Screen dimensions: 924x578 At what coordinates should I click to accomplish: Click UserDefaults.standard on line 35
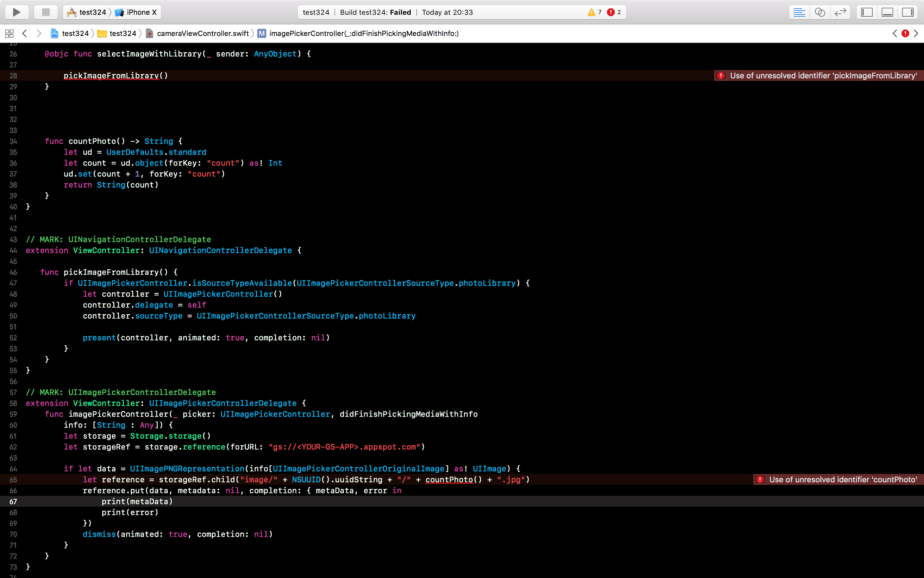click(156, 152)
